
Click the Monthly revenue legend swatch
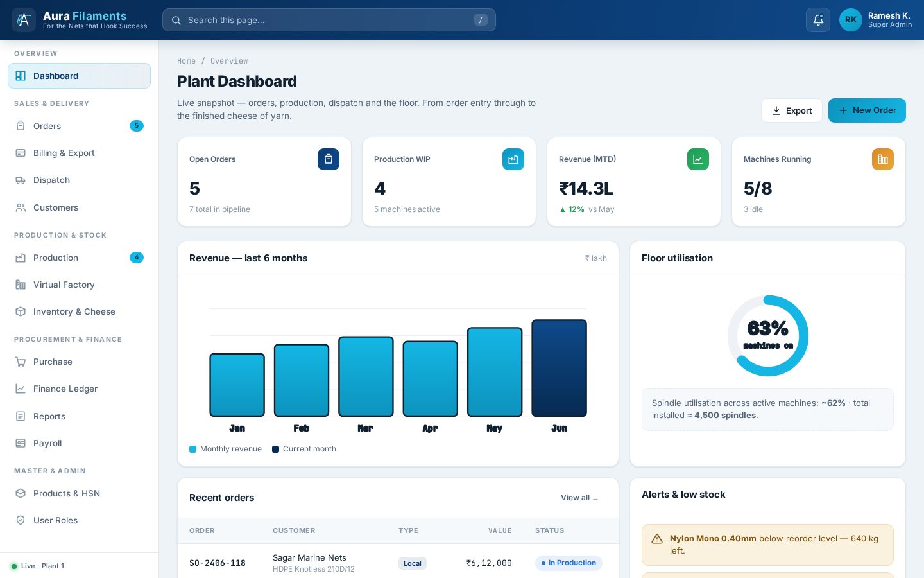tap(193, 449)
